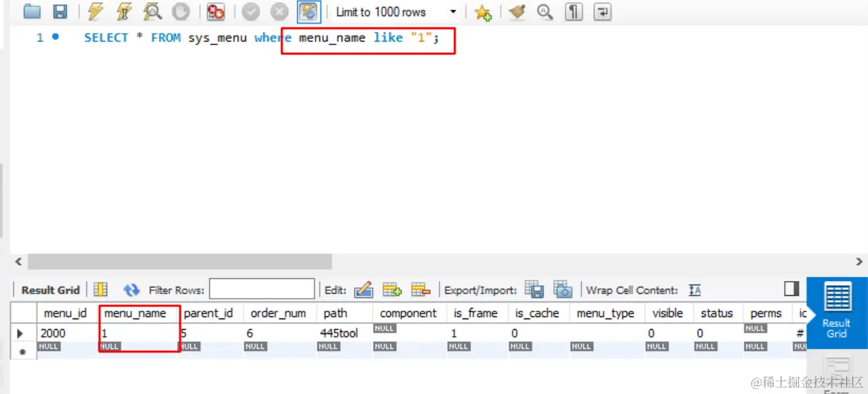Sort by status column header
This screenshot has height=394, width=868.
pyautogui.click(x=717, y=314)
